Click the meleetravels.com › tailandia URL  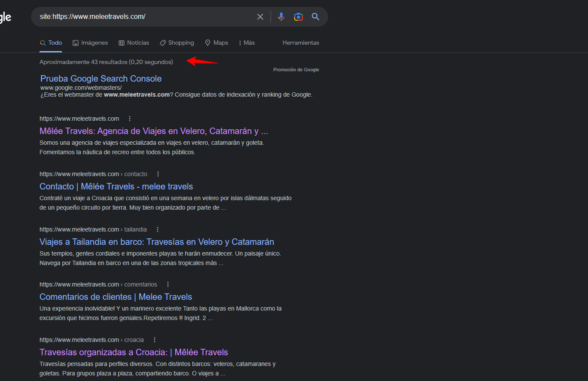(x=93, y=229)
